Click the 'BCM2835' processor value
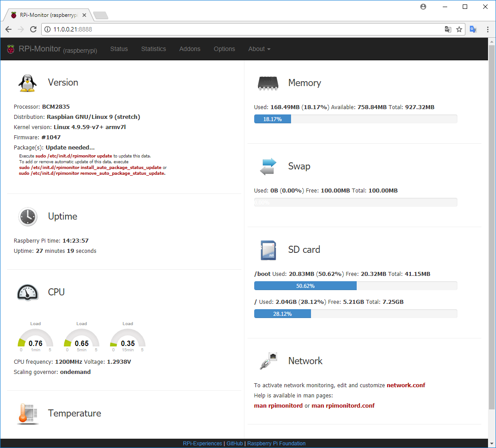Image resolution: width=496 pixels, height=448 pixels. click(x=56, y=107)
